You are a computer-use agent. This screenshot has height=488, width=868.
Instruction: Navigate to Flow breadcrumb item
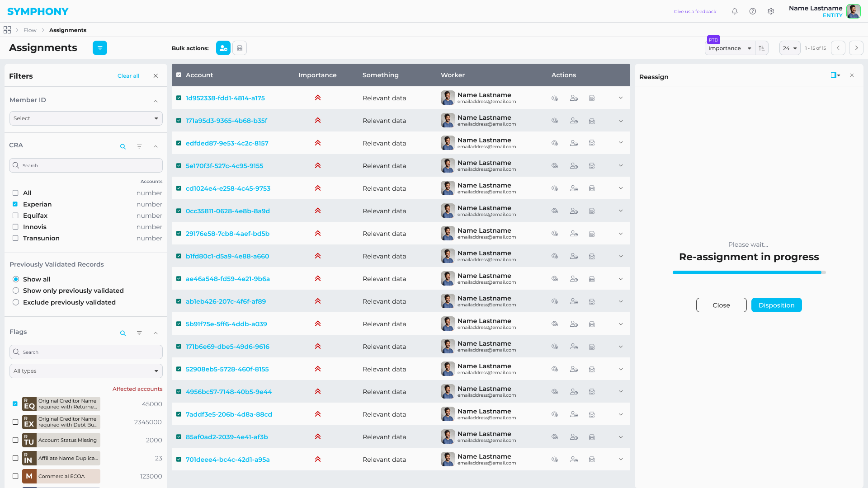[30, 30]
